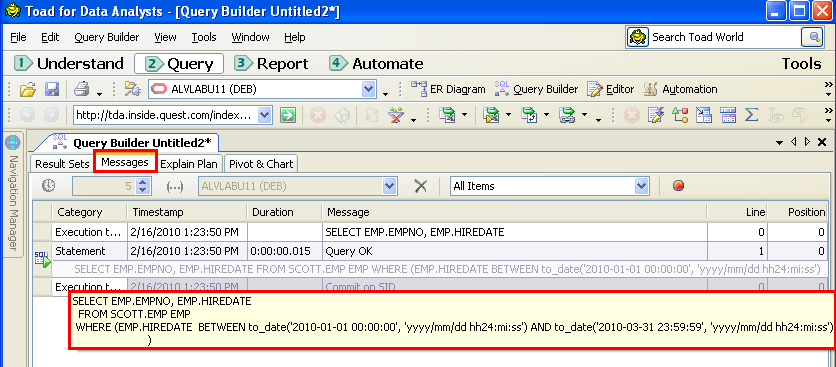The width and height of the screenshot is (836, 367).
Task: Open the dropdown arrow next to Print
Action: point(99,94)
